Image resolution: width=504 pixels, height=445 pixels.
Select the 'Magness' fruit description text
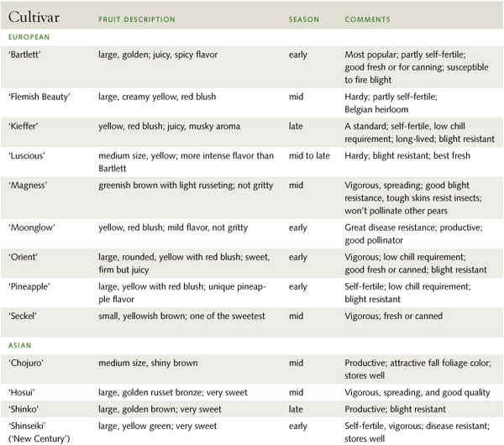[x=186, y=186]
